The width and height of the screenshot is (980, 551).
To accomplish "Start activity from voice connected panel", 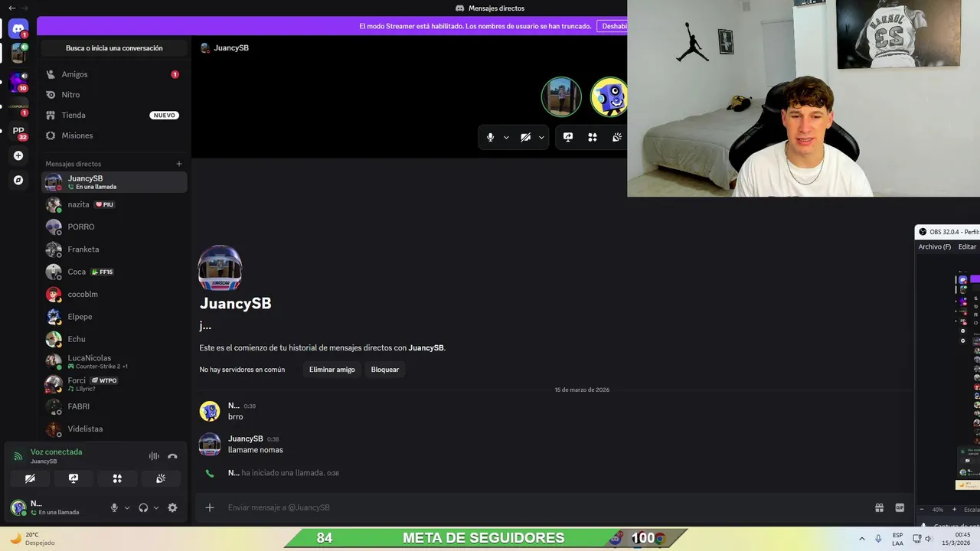I will click(117, 478).
